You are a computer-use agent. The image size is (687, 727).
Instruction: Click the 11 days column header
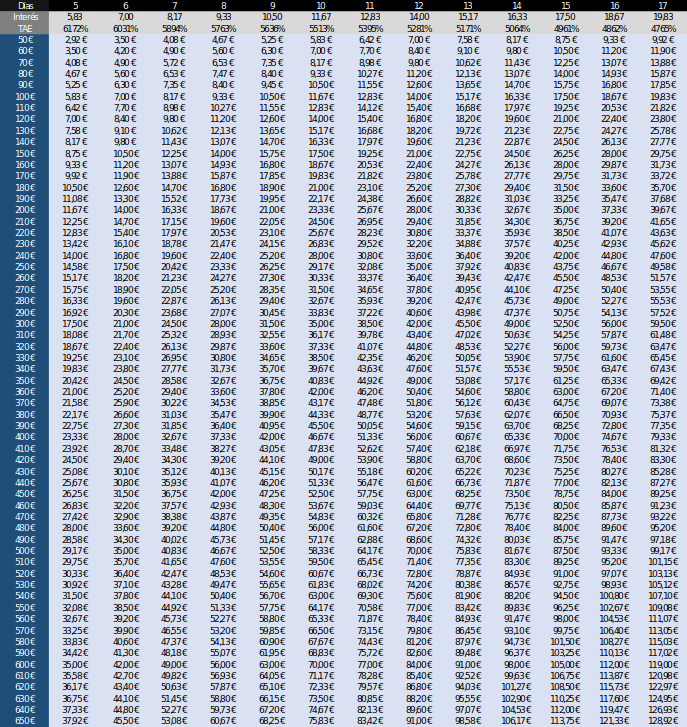[369, 6]
